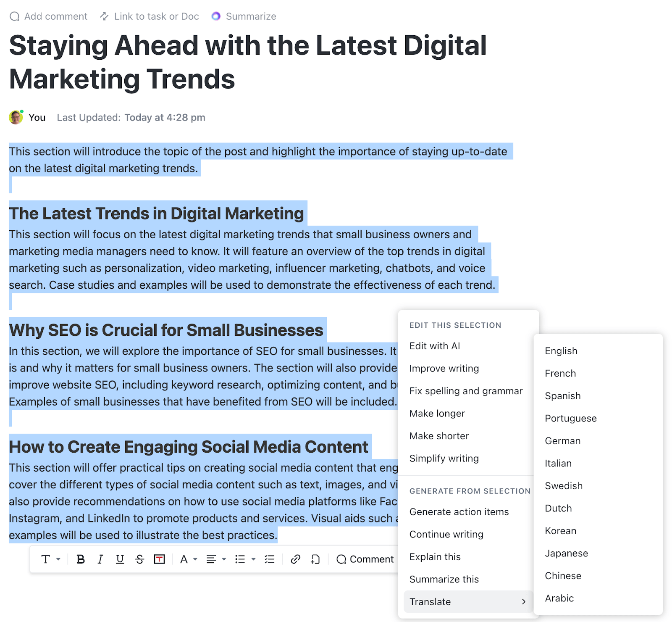This screenshot has height=622, width=672.
Task: Click the Comment button in toolbar
Action: [x=365, y=559]
